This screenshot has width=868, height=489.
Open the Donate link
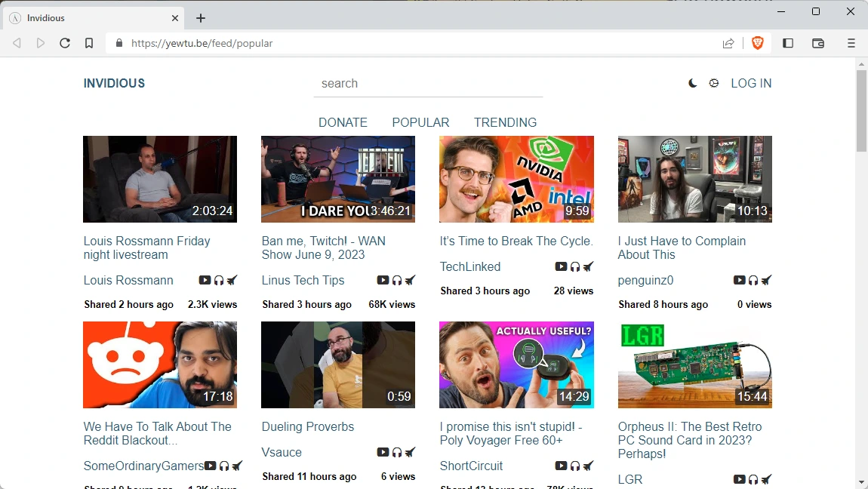click(343, 122)
